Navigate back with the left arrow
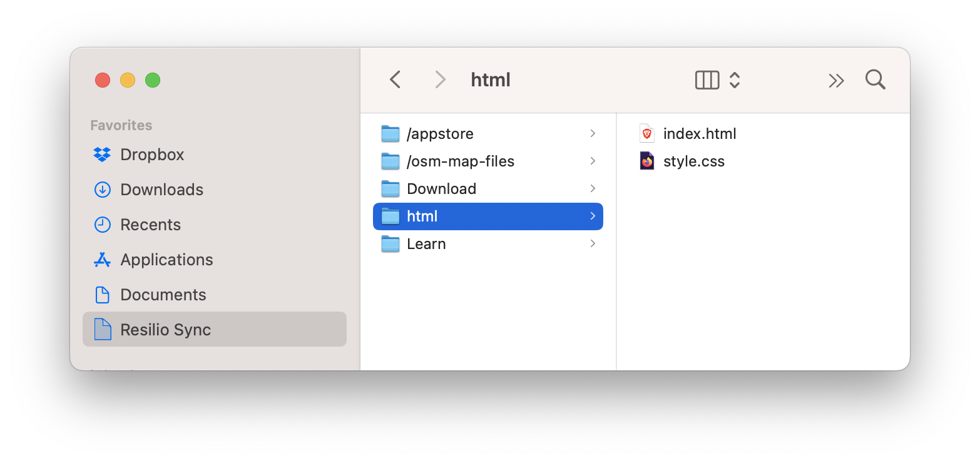980x463 pixels. pyautogui.click(x=395, y=80)
